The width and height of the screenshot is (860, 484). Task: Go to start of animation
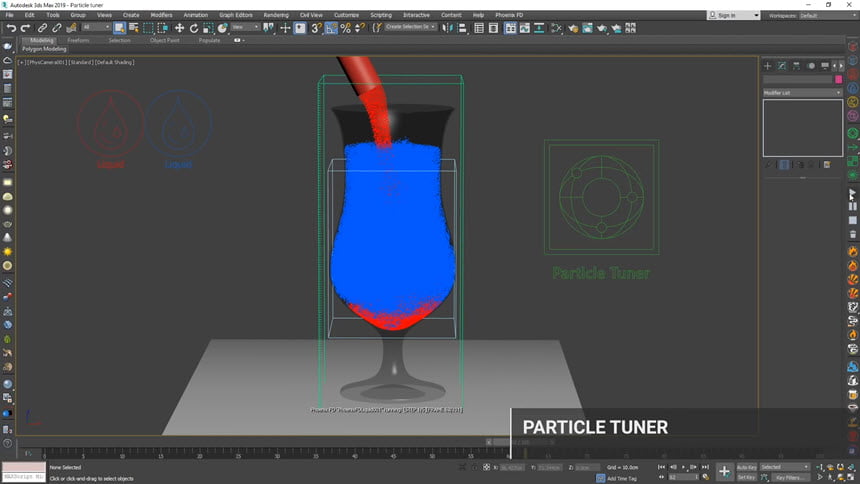pyautogui.click(x=661, y=467)
